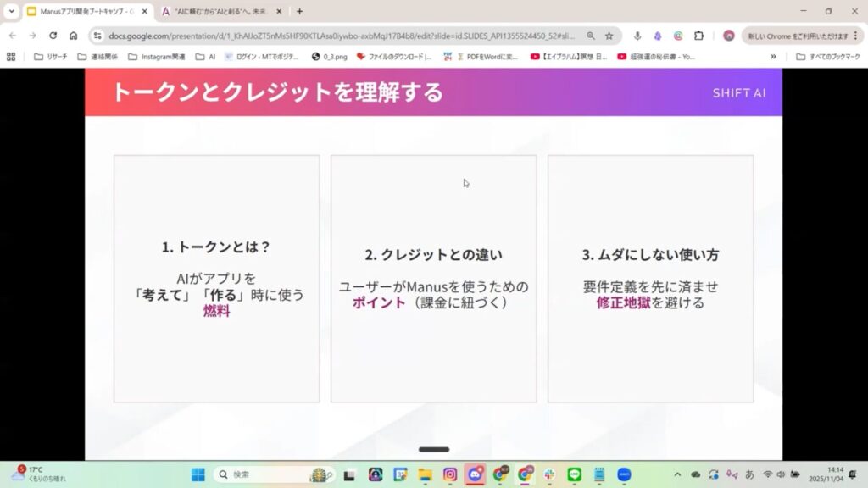Image resolution: width=868 pixels, height=488 pixels.
Task: Open the リサーチ bookmark folder
Action: pyautogui.click(x=49, y=57)
